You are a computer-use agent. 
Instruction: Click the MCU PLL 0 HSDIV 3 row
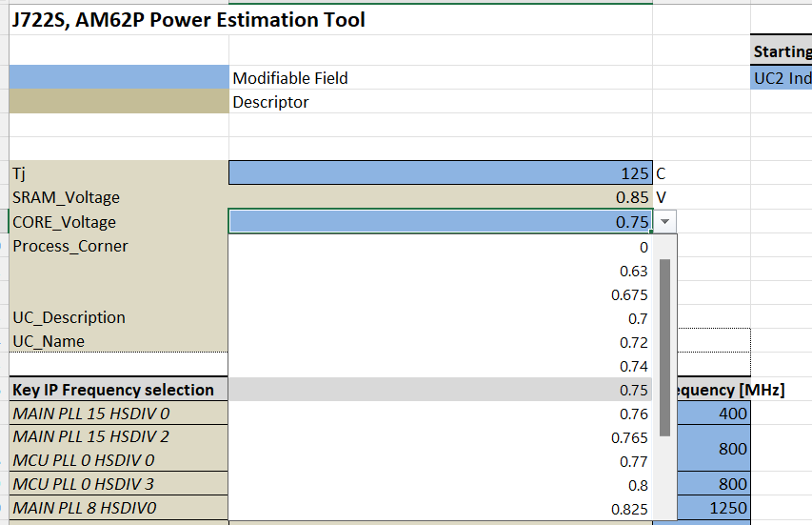[x=119, y=484]
